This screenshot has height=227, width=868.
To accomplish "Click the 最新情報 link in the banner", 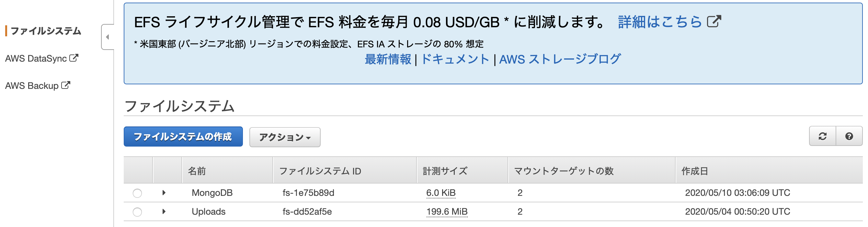I will click(387, 59).
